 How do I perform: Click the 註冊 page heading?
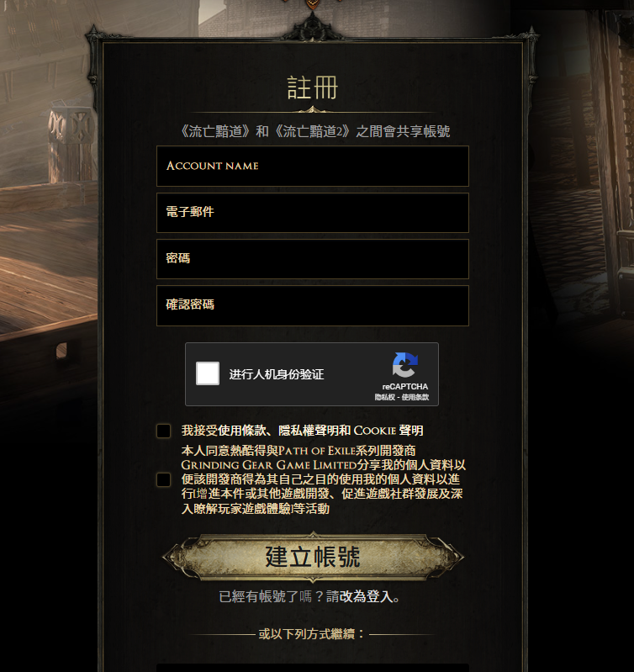click(313, 87)
